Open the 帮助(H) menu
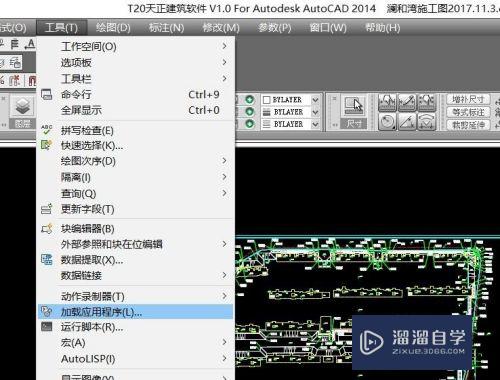 coord(383,27)
